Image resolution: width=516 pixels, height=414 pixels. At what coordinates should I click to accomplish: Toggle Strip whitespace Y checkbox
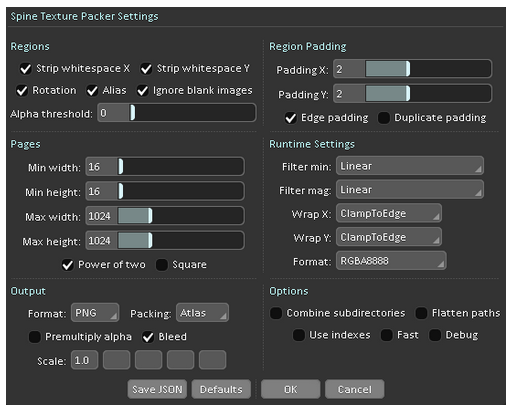coord(146,69)
